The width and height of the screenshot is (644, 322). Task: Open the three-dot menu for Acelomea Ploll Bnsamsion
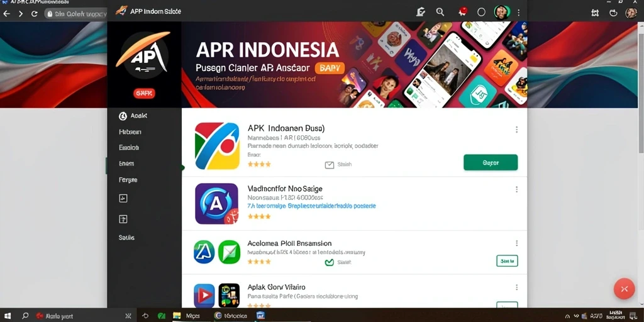[x=516, y=243]
